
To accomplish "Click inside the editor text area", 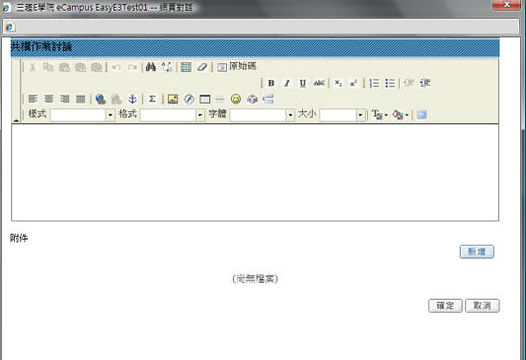I will point(255,172).
